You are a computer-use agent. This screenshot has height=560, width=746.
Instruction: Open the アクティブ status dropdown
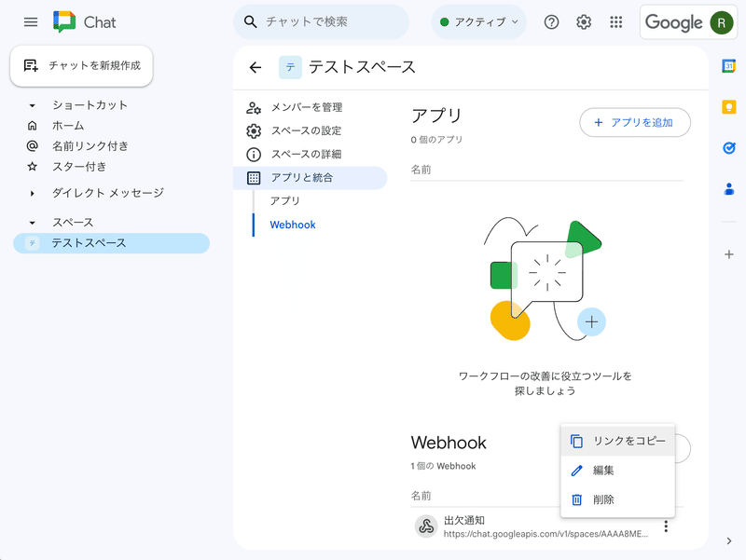click(478, 21)
